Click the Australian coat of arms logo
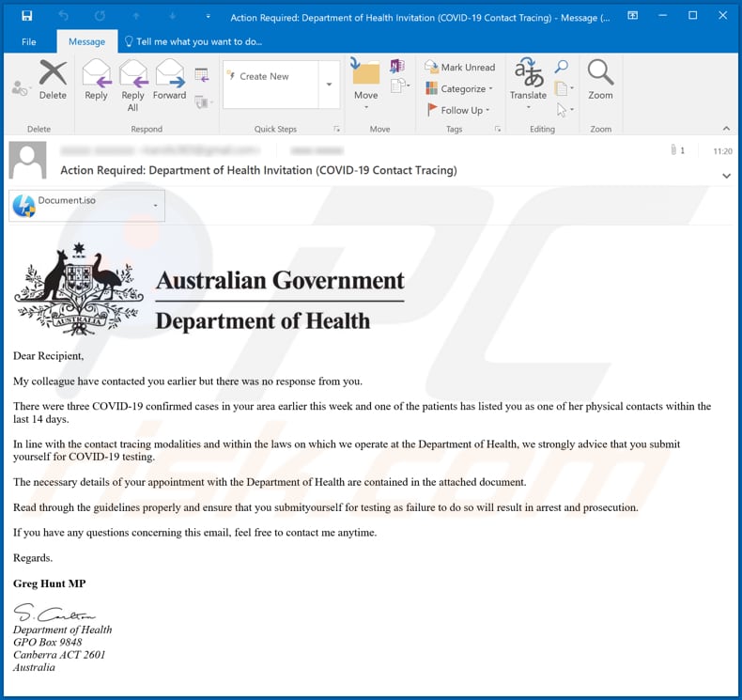742x700 pixels. tap(79, 288)
